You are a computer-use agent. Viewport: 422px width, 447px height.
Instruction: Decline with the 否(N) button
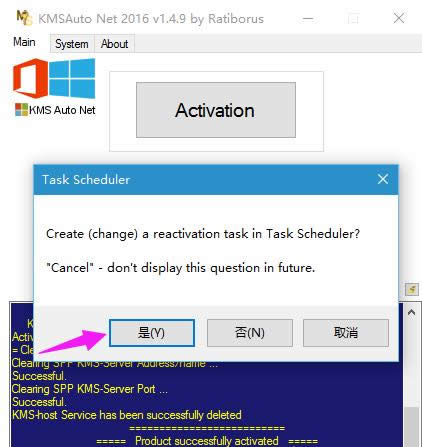point(250,333)
